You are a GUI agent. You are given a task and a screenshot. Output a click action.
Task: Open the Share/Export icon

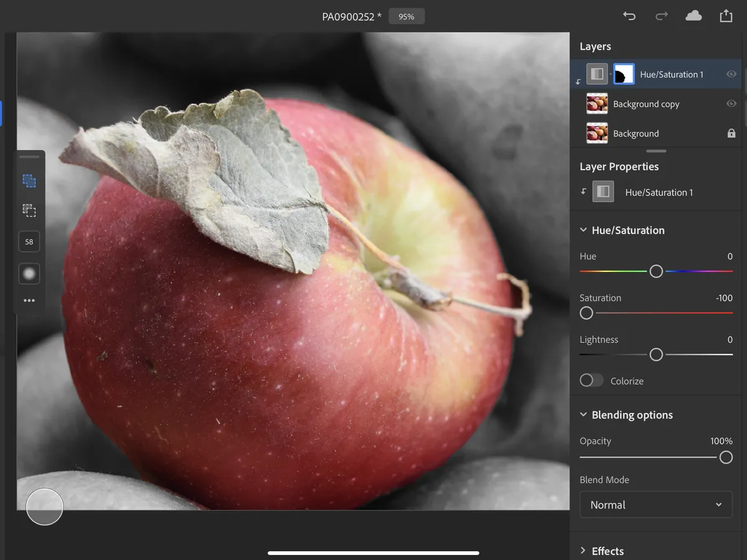point(726,16)
